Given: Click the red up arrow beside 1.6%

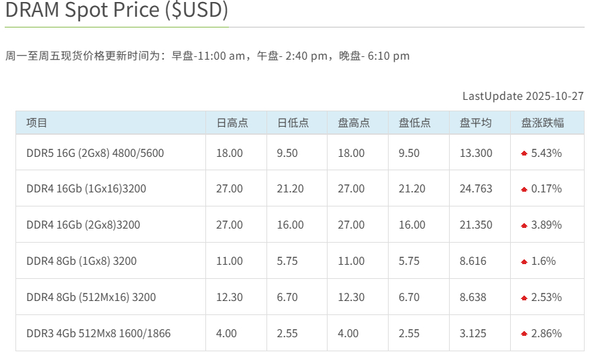Looking at the screenshot, I should point(524,262).
